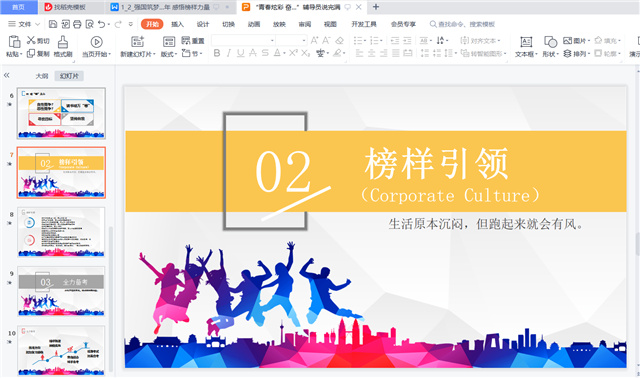Open the font name dropdown

point(272,40)
